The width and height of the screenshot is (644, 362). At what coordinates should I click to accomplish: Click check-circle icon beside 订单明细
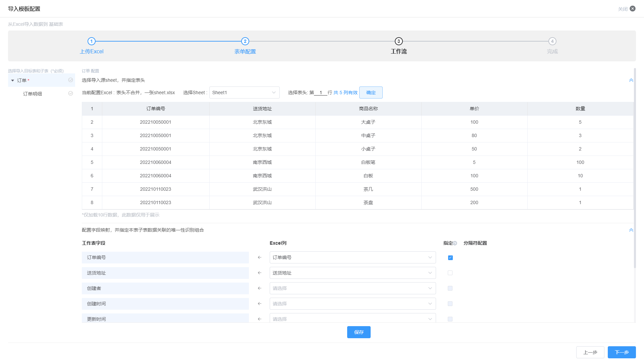(x=70, y=94)
